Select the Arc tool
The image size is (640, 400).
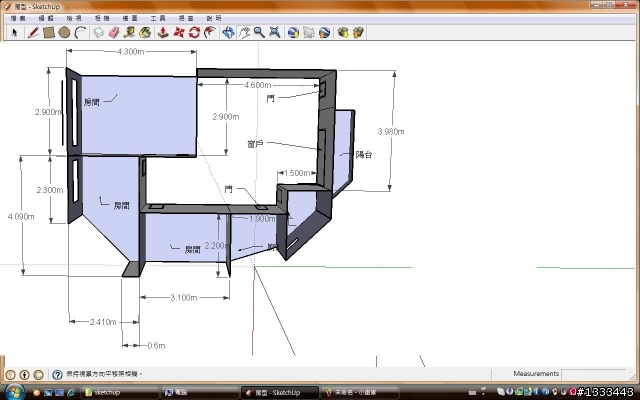(80, 32)
